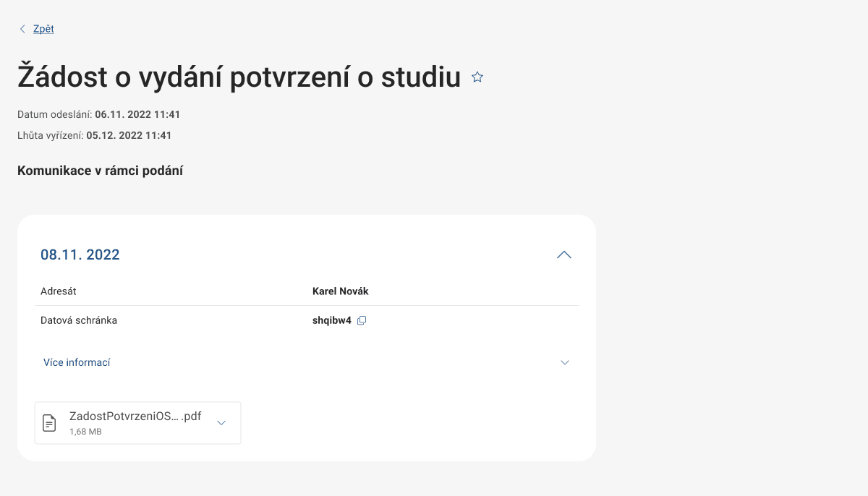
Task: Expand Více informací section
Action: point(77,362)
